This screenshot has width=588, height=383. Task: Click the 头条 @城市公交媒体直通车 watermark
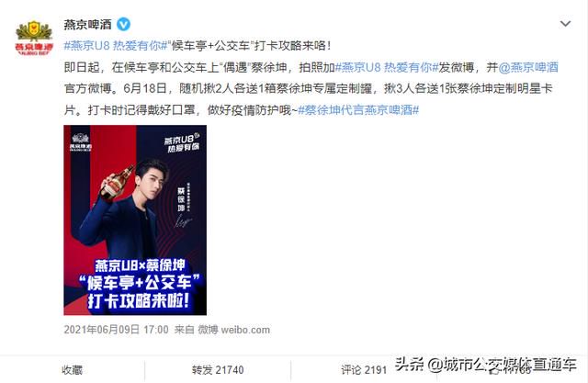tap(486, 364)
